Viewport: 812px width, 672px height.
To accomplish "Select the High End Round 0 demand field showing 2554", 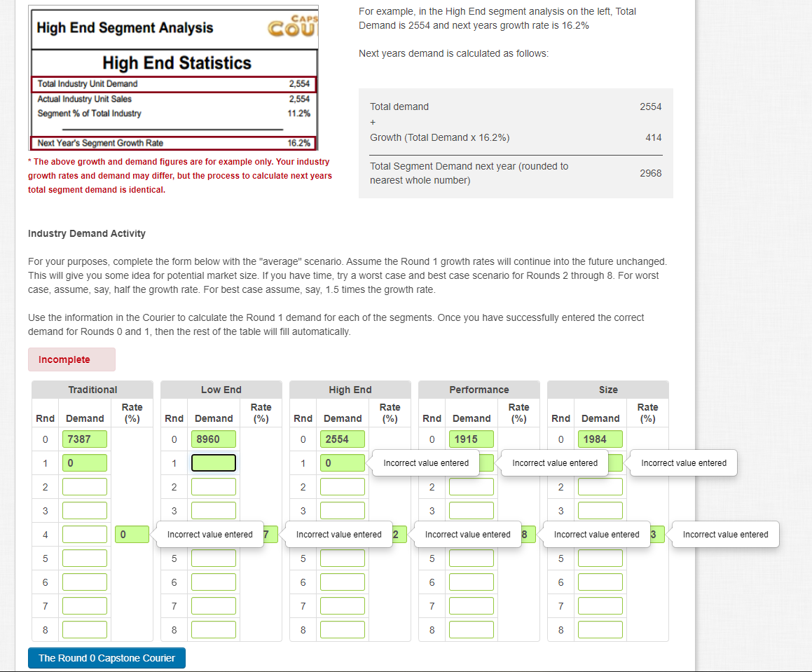I will pos(342,439).
